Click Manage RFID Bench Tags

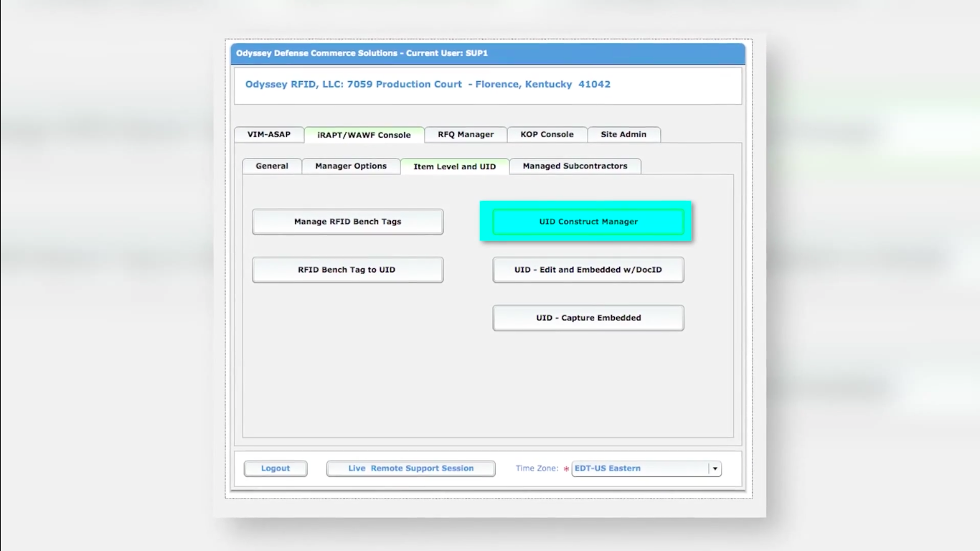pos(347,221)
